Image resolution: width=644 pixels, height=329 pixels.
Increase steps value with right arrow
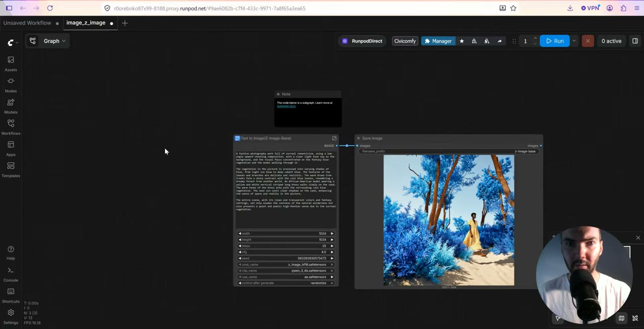pos(332,246)
